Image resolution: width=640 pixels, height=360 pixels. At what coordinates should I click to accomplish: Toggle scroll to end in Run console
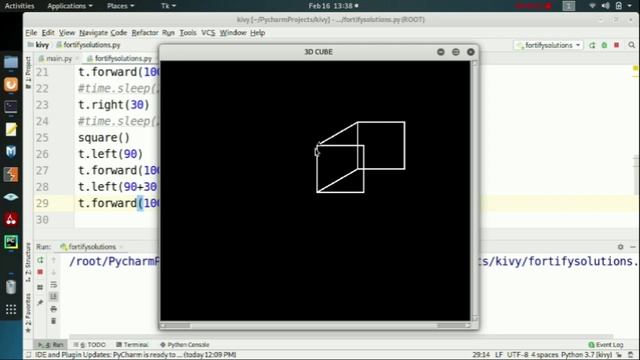(53, 297)
